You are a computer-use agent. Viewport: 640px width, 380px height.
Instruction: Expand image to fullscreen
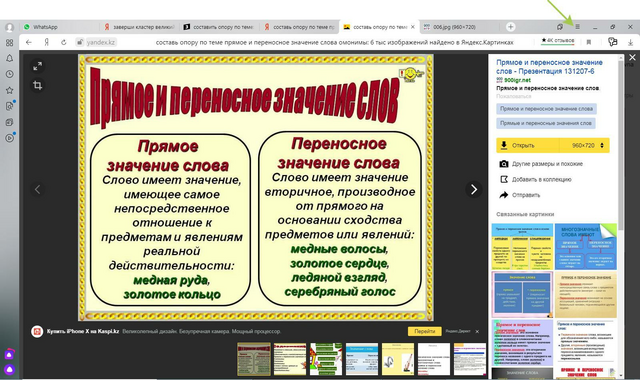click(38, 66)
